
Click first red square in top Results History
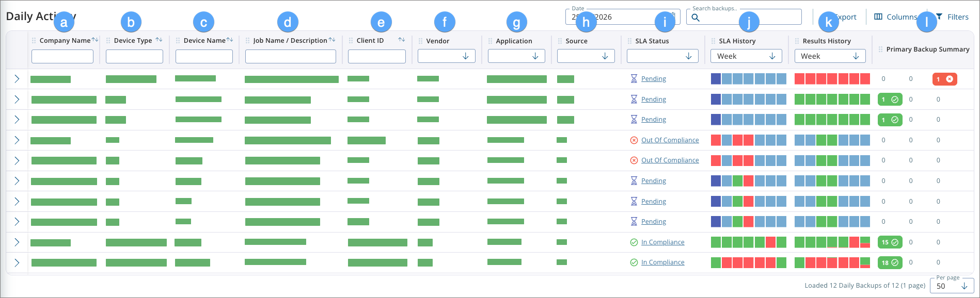pos(799,79)
